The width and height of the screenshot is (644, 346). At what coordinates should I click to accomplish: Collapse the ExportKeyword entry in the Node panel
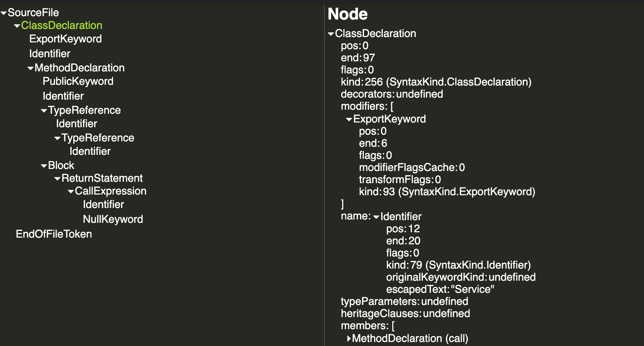tap(349, 119)
